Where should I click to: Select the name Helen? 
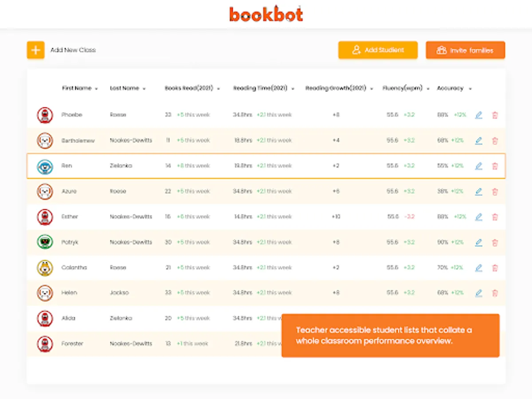pos(69,293)
